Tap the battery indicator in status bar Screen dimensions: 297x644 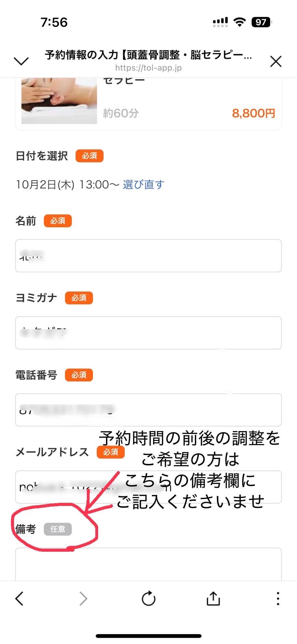click(261, 22)
